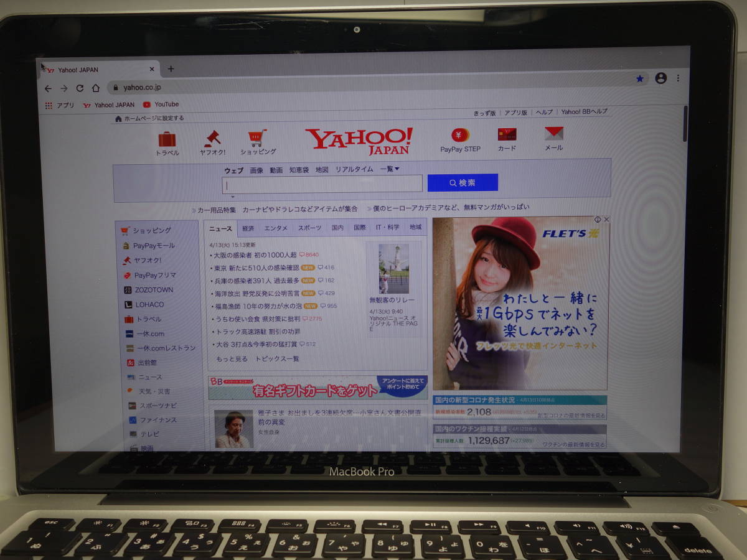Screen dimensions: 747x560
Task: Open sidebar スポーツナビ icon
Action: pos(132,406)
